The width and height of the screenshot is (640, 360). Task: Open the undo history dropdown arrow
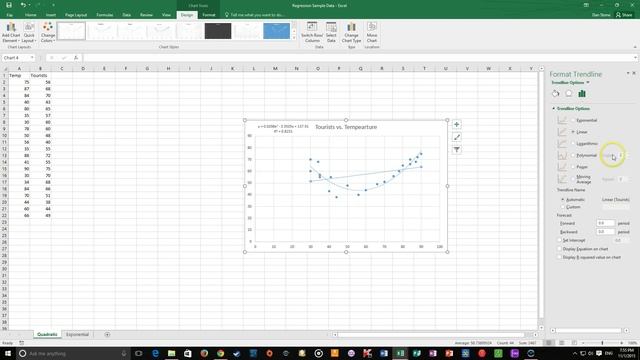point(29,5)
